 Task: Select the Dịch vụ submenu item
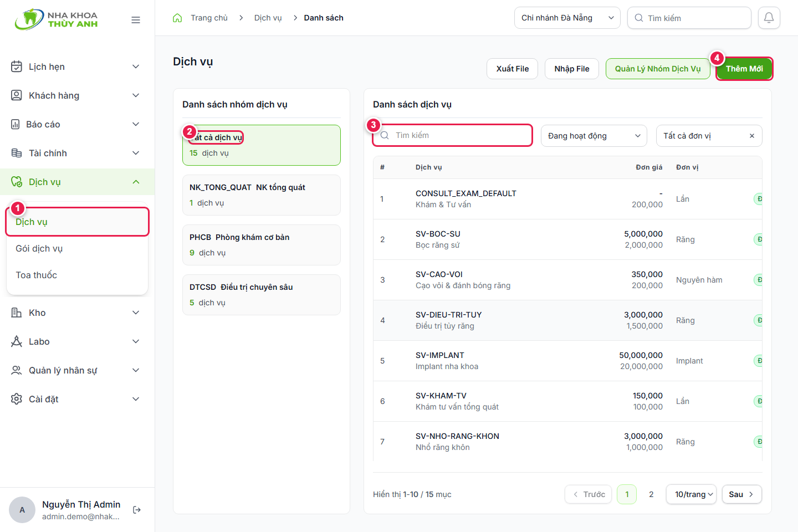coord(77,222)
